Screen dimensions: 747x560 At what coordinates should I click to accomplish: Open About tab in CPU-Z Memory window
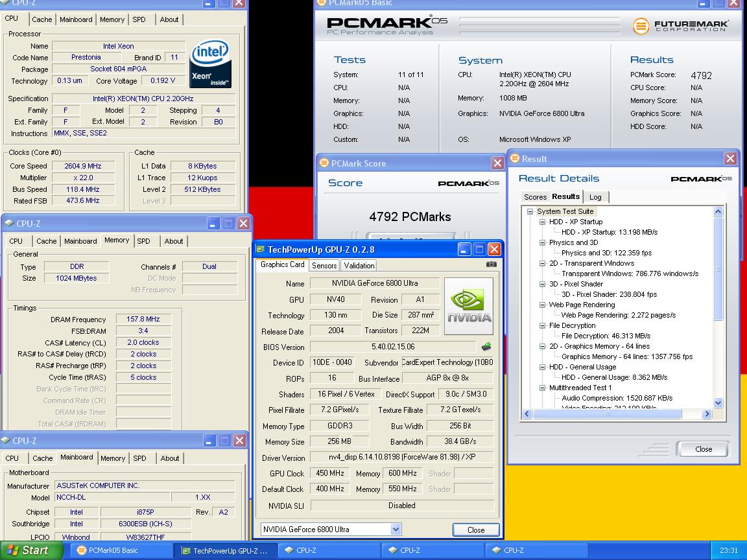173,241
